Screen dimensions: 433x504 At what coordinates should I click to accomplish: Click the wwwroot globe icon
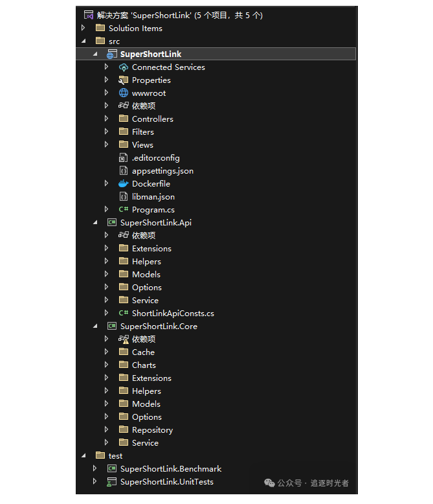[123, 93]
